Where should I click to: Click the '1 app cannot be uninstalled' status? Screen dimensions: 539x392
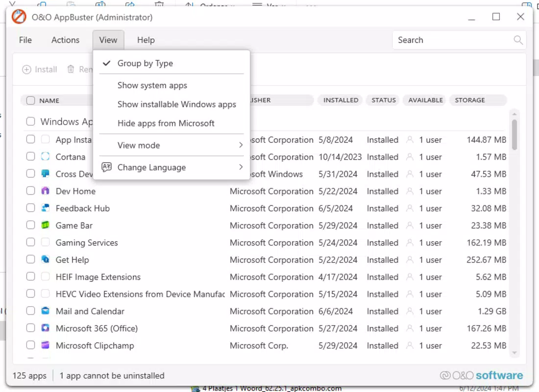(112, 375)
